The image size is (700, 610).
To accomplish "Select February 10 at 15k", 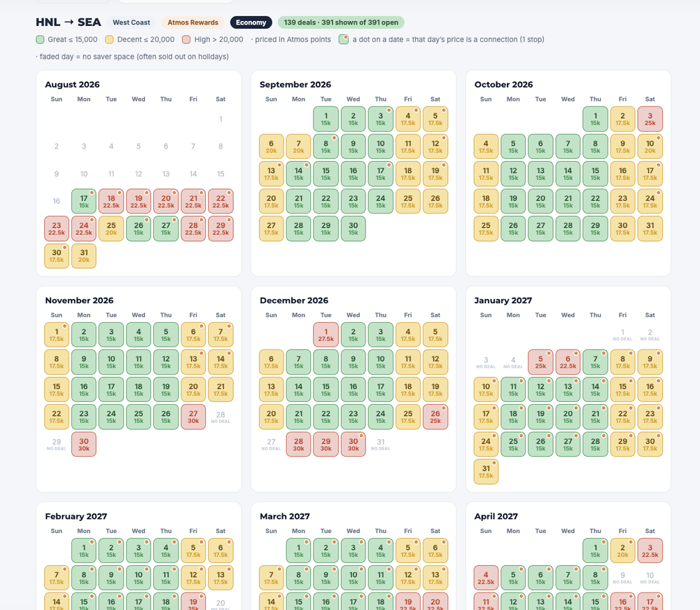I will click(139, 578).
